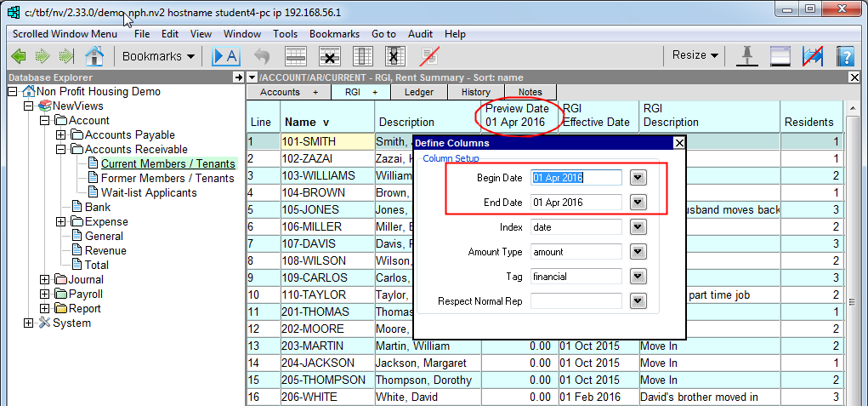Click the blue arrow 'A' toolbar icon
The height and width of the screenshot is (406, 868).
(226, 56)
